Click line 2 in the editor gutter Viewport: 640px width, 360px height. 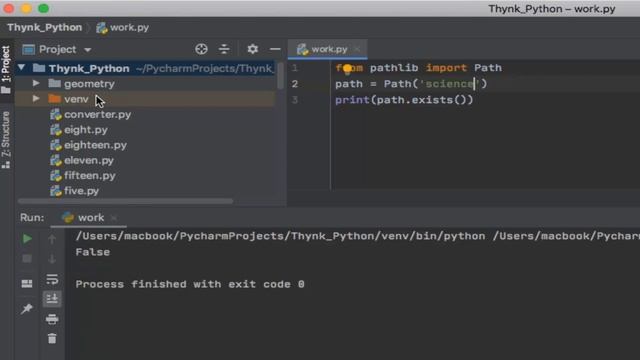(x=295, y=84)
